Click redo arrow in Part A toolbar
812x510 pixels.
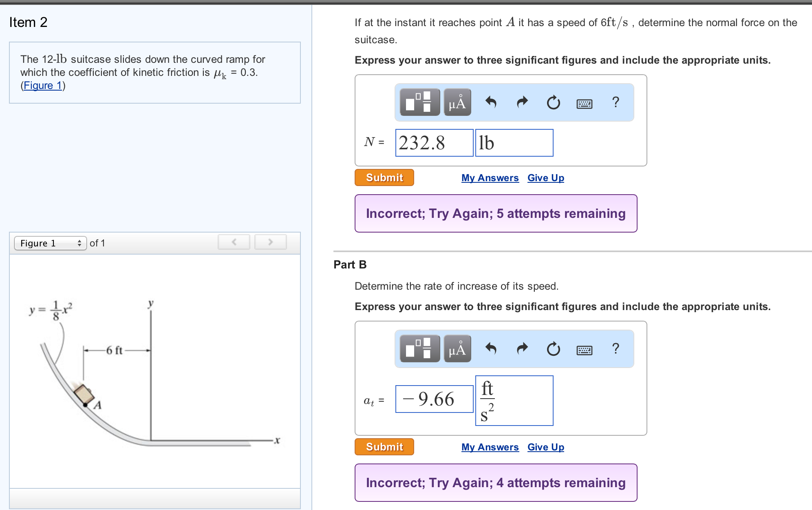click(522, 102)
